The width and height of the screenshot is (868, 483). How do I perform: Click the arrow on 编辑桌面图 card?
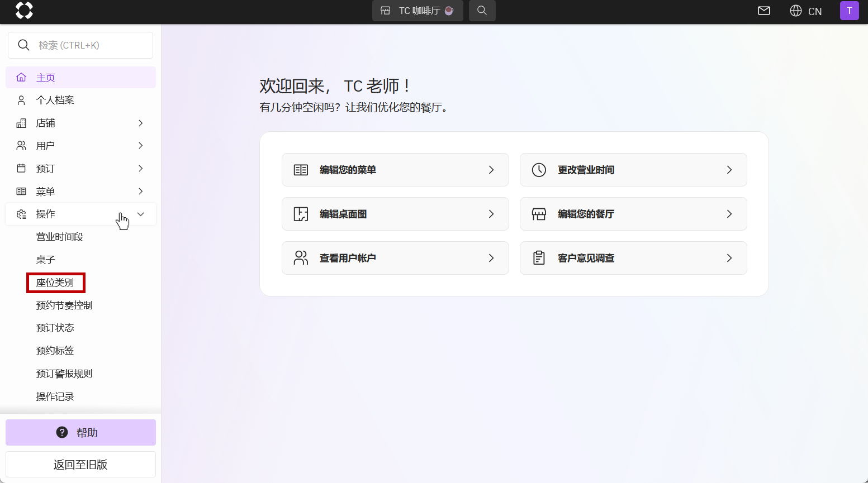[x=491, y=214]
